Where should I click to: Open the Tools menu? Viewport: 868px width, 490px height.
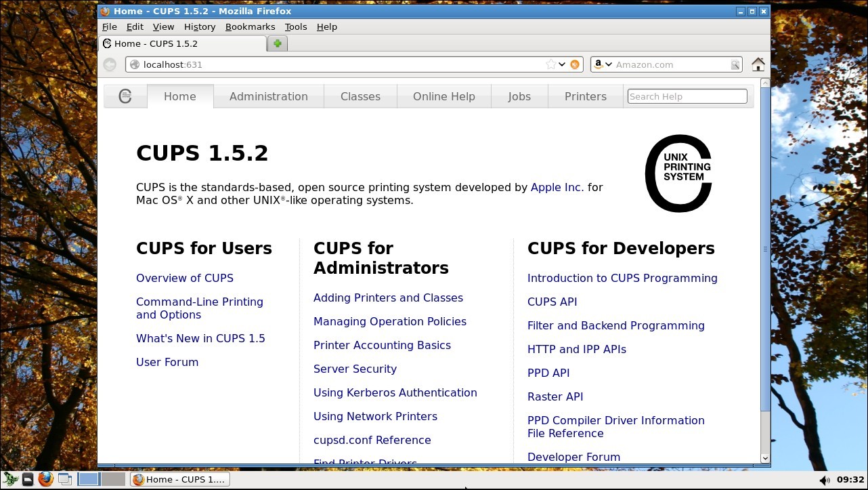[x=296, y=26]
